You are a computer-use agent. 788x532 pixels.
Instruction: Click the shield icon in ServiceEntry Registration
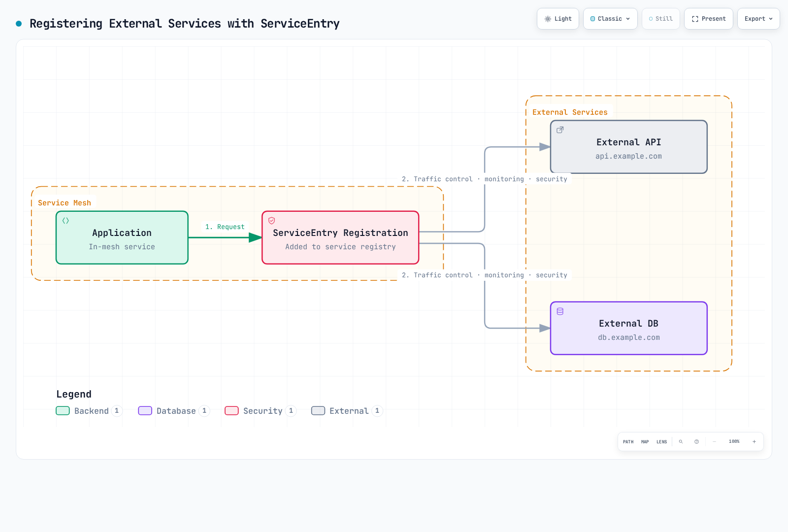[x=272, y=221]
